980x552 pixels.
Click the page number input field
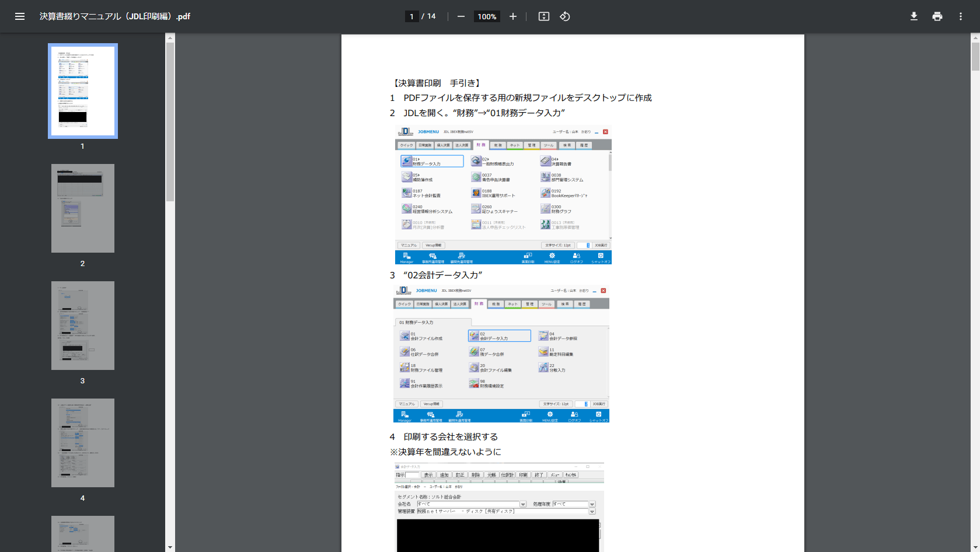pos(412,16)
